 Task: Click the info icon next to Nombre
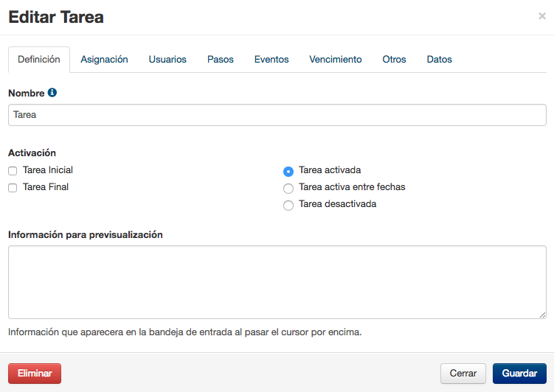[52, 92]
